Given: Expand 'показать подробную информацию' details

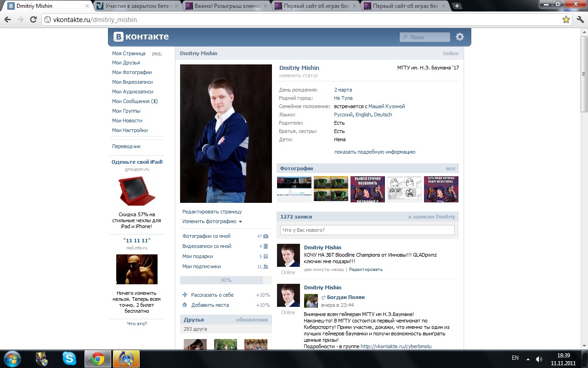Looking at the screenshot, I should [x=374, y=152].
